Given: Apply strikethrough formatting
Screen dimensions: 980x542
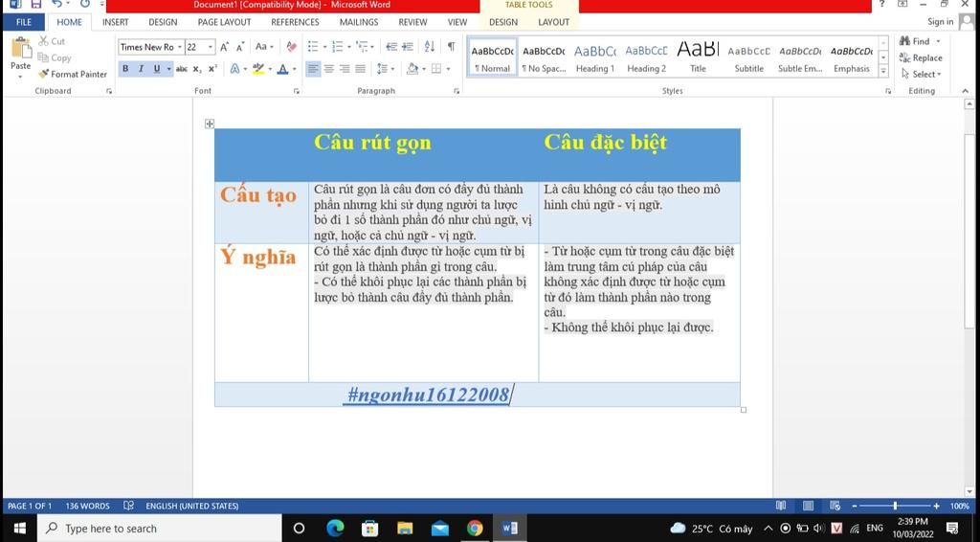Looking at the screenshot, I should (x=181, y=69).
